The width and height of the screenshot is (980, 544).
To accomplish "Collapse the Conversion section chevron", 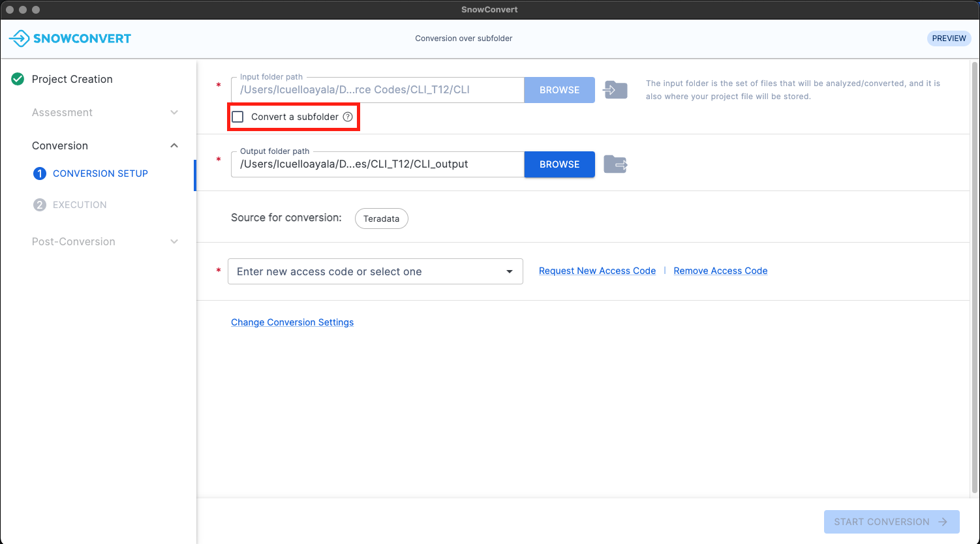I will point(174,145).
